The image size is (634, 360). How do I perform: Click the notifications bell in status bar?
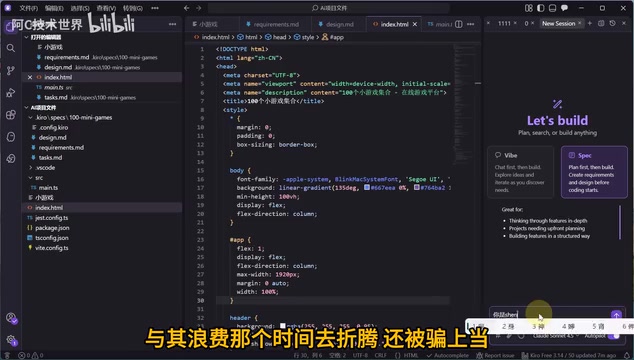626,356
